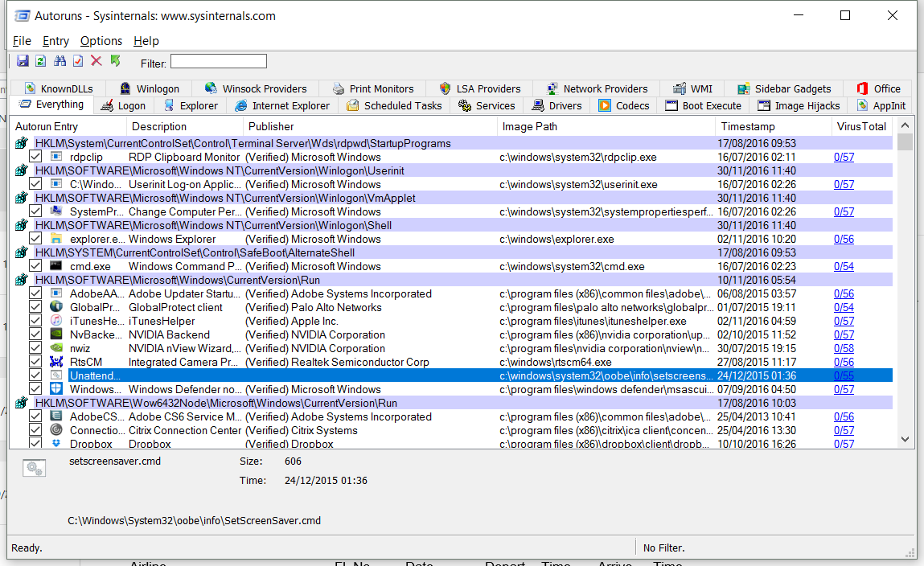Viewport: 924px width, 566px height.
Task: Uncheck the Userinit Log-on Application checkbox
Action: coord(35,184)
